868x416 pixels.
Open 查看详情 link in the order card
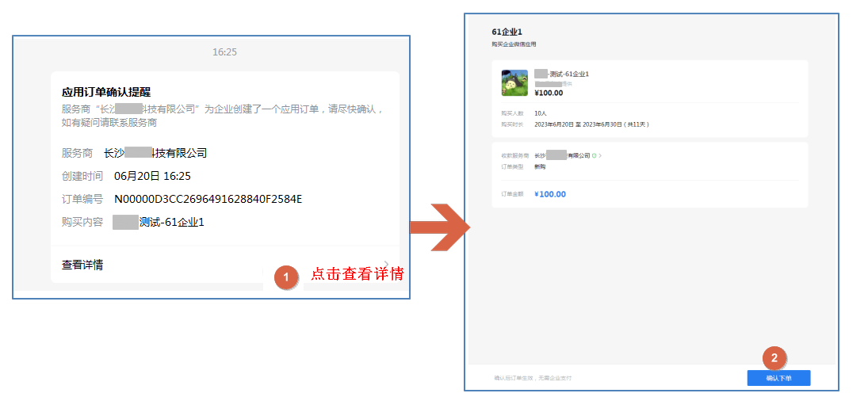(82, 265)
